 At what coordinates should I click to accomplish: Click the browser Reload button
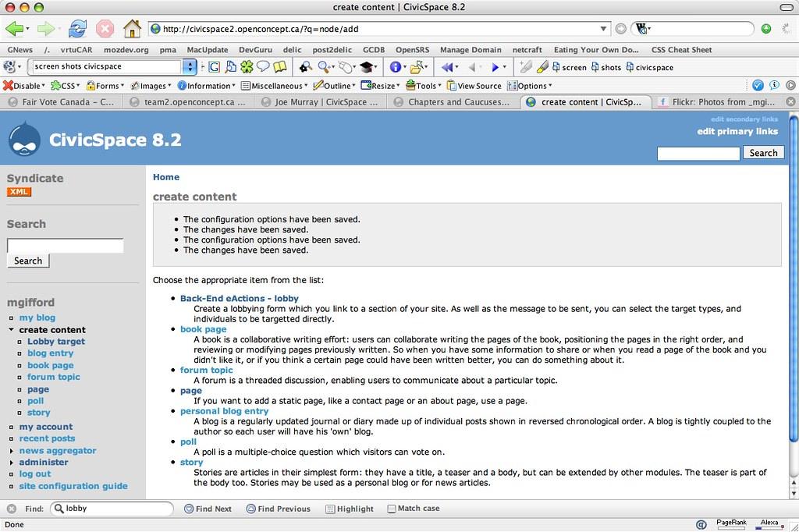coord(77,29)
